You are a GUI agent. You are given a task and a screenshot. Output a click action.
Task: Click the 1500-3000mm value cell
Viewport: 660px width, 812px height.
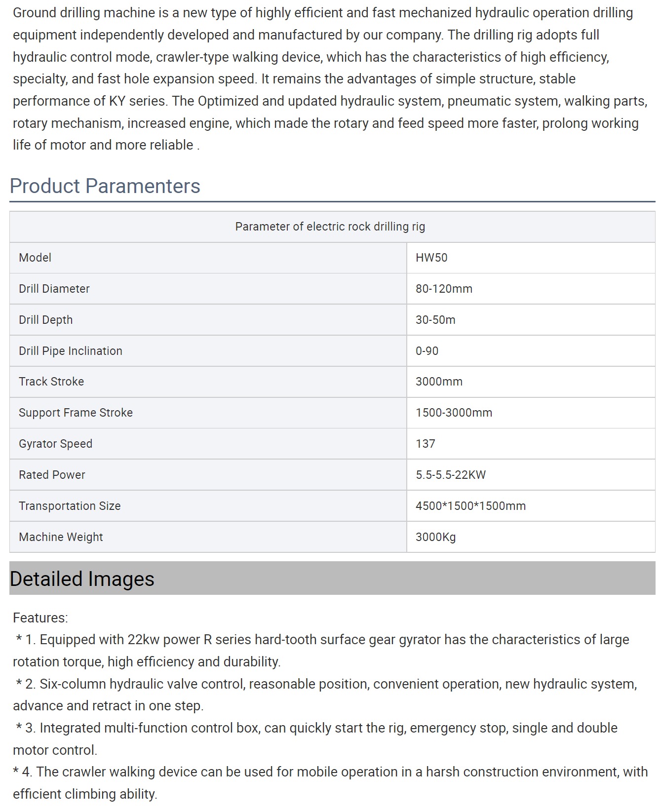tap(531, 413)
